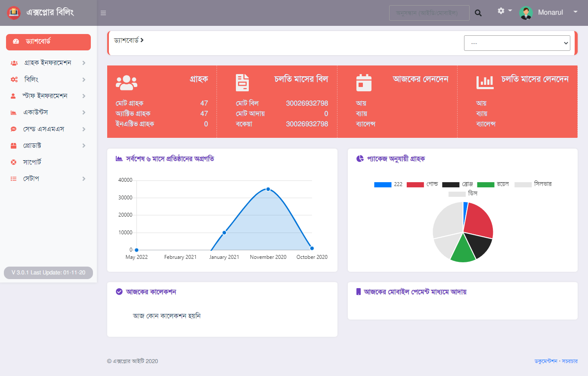The height and width of the screenshot is (376, 588).
Task: Click the pie chart icon beside প্যাকেজ অনুযায়ী গ্রাহক
Action: coord(360,158)
